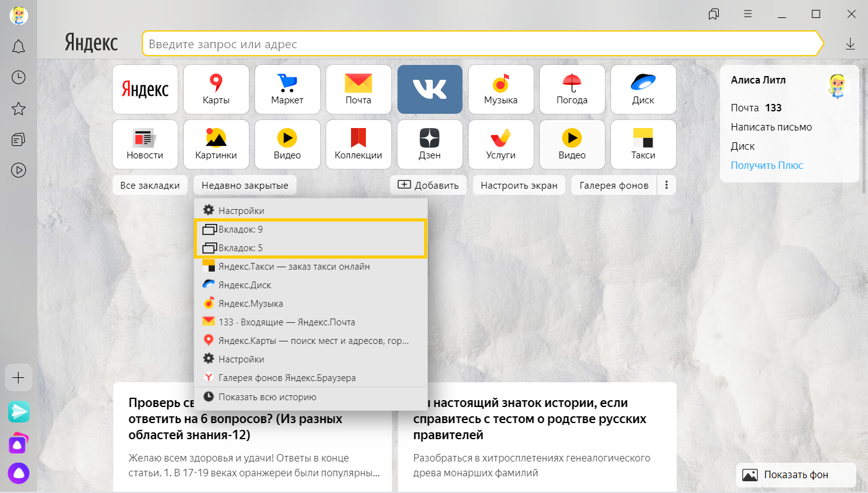Viewport: 868px width, 493px height.
Task: Click the Добавить button
Action: point(428,185)
